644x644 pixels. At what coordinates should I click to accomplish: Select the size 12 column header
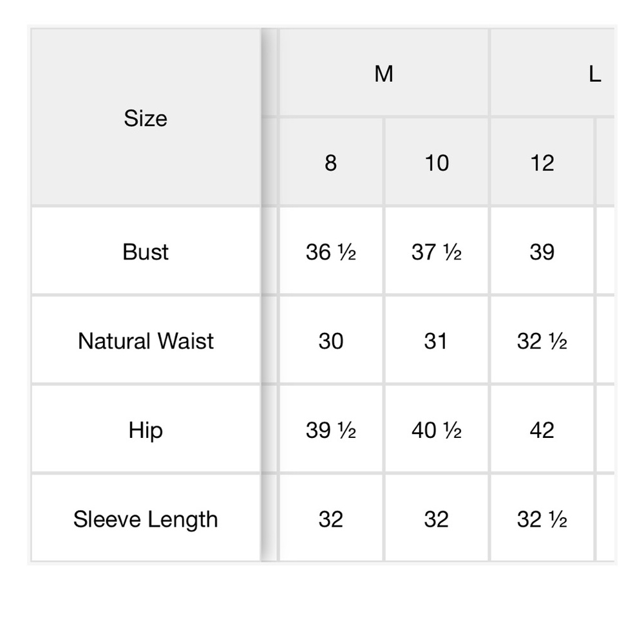click(x=542, y=162)
